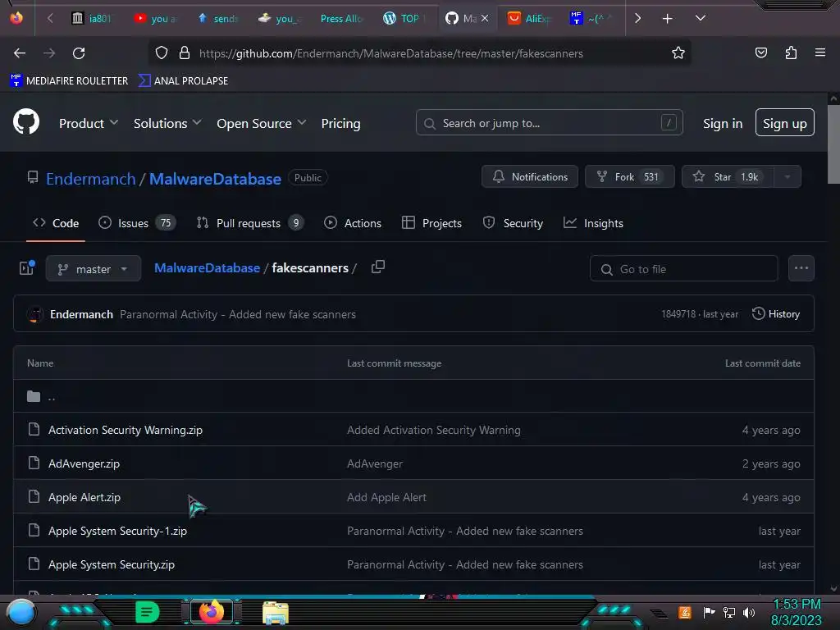Switch to the 'sends' tab
Viewport: 840px width, 630px height.
pyautogui.click(x=217, y=18)
